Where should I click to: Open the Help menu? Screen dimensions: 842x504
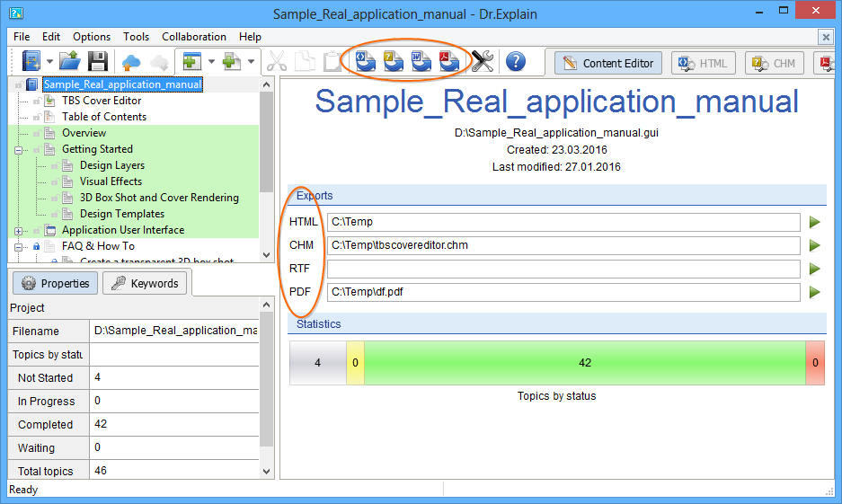tap(250, 37)
